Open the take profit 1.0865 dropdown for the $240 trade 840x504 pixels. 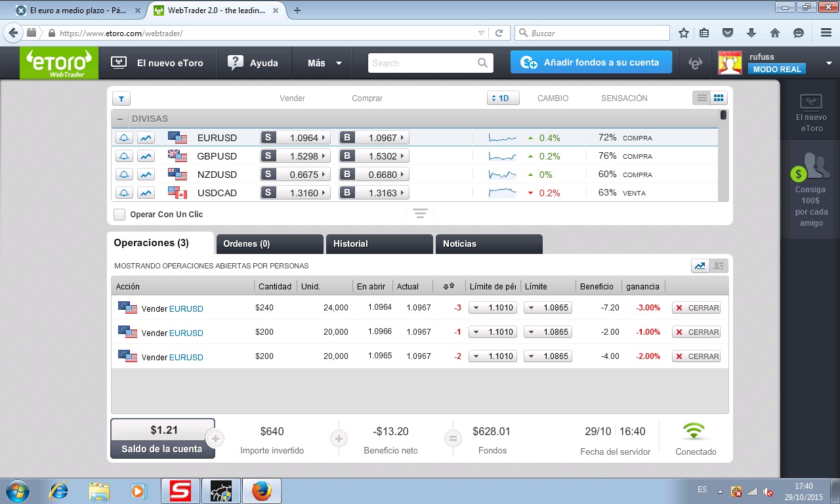548,308
